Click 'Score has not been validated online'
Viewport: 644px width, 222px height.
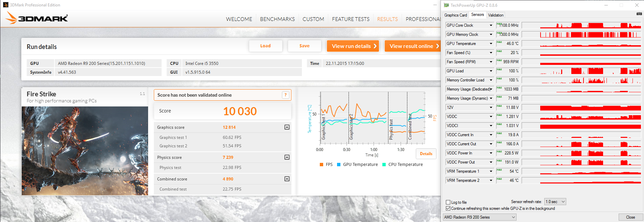(194, 95)
